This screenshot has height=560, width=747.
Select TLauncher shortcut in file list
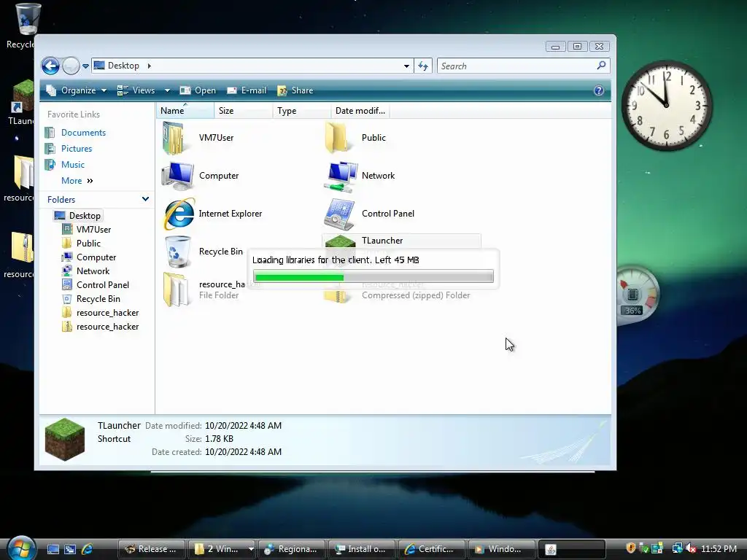click(x=402, y=241)
